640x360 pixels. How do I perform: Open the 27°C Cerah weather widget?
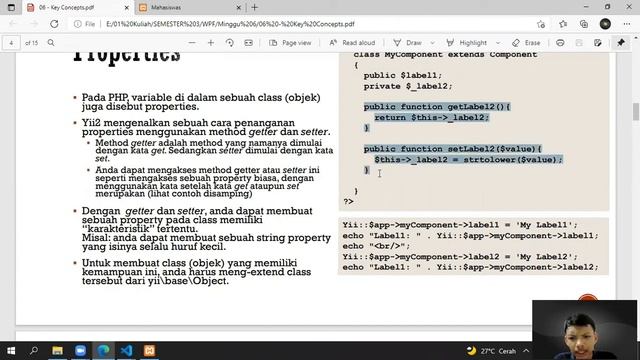coord(492,351)
